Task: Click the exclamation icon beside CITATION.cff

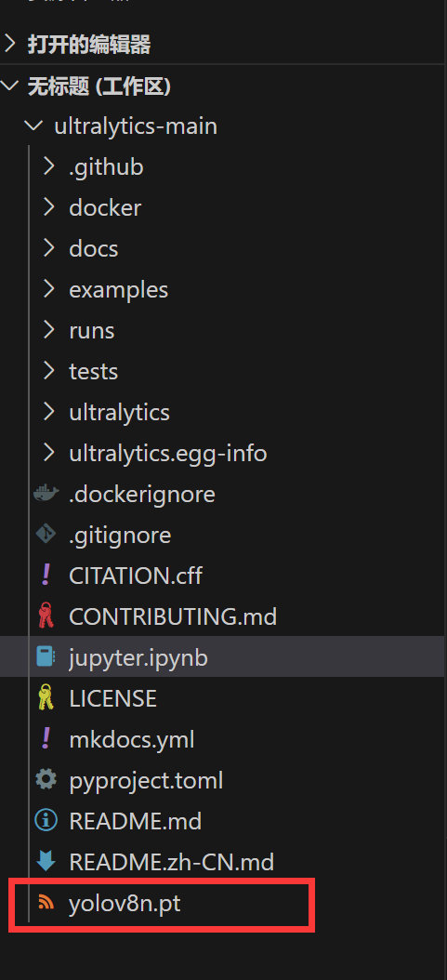Action: pyautogui.click(x=46, y=575)
